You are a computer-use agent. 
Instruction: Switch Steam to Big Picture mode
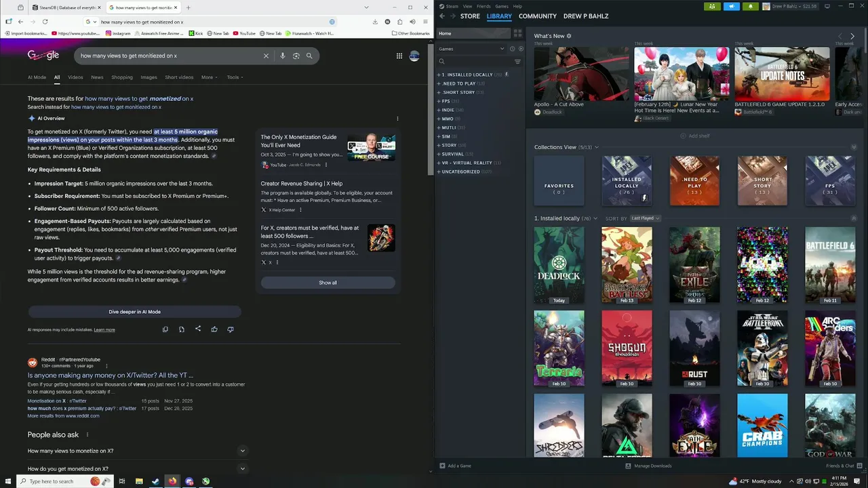(x=827, y=6)
